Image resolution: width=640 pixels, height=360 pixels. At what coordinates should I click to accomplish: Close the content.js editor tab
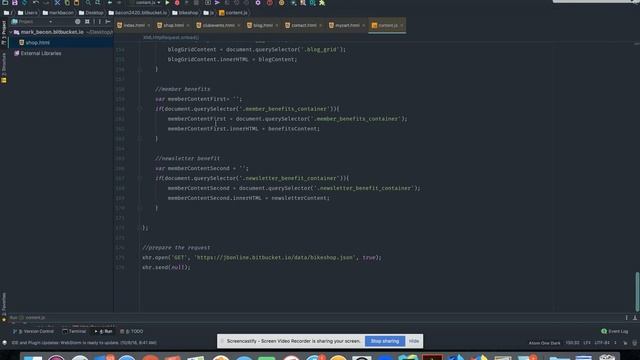[402, 25]
